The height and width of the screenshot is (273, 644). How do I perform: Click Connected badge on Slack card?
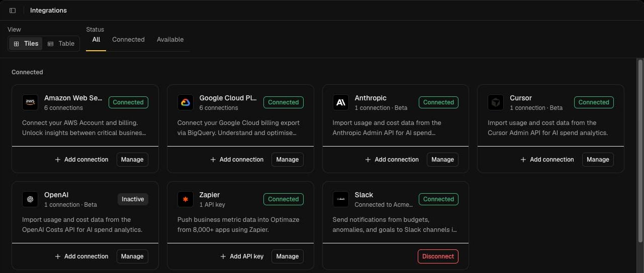(438, 199)
